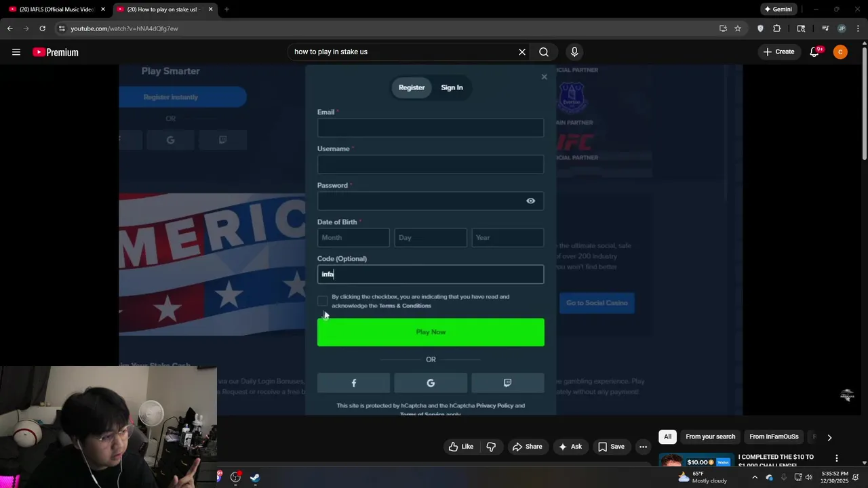Viewport: 868px width, 488px height.
Task: Click the install app icon in address bar
Action: click(x=723, y=28)
